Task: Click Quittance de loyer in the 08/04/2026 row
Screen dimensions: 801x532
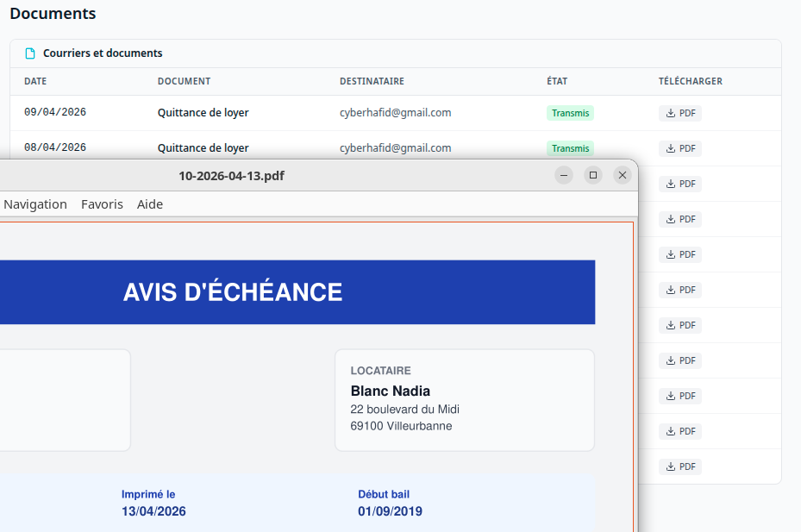Action: pyautogui.click(x=203, y=147)
